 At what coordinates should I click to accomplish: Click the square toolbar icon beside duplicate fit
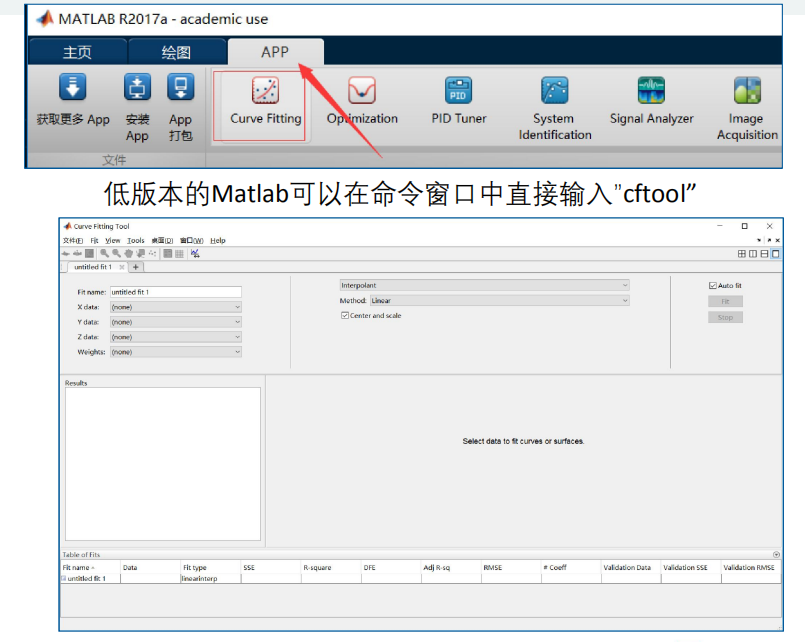(89, 254)
